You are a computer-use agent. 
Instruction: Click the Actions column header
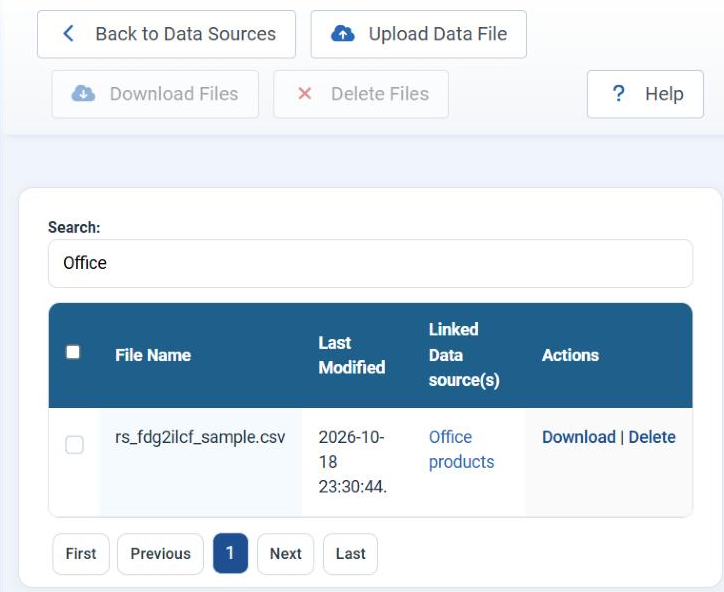pos(570,355)
